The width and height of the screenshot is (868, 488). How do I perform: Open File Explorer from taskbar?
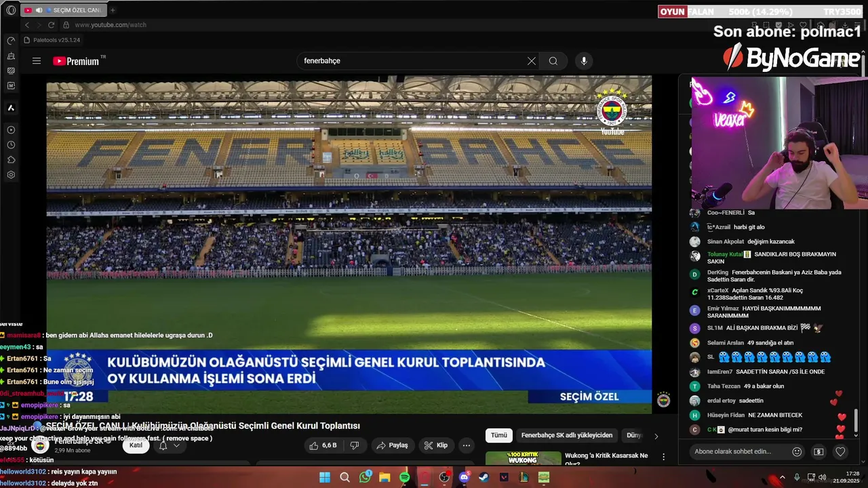point(384,477)
